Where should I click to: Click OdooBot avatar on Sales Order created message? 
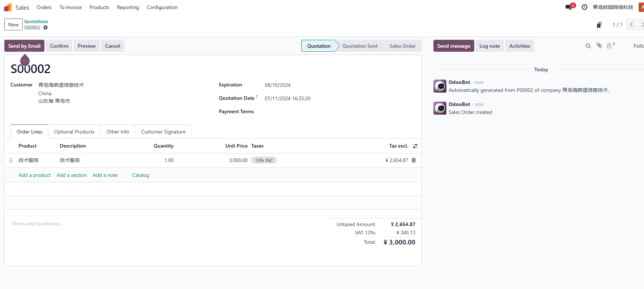pyautogui.click(x=440, y=108)
